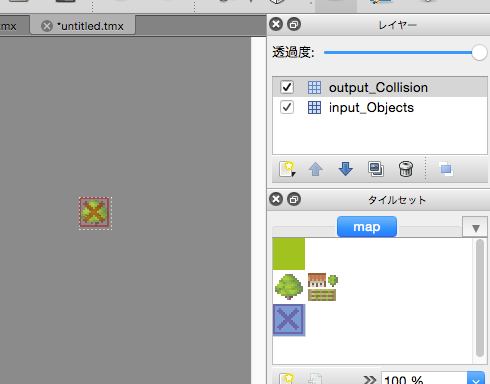Select the blue X collision tile
Image resolution: width=490 pixels, height=384 pixels.
pyautogui.click(x=289, y=320)
